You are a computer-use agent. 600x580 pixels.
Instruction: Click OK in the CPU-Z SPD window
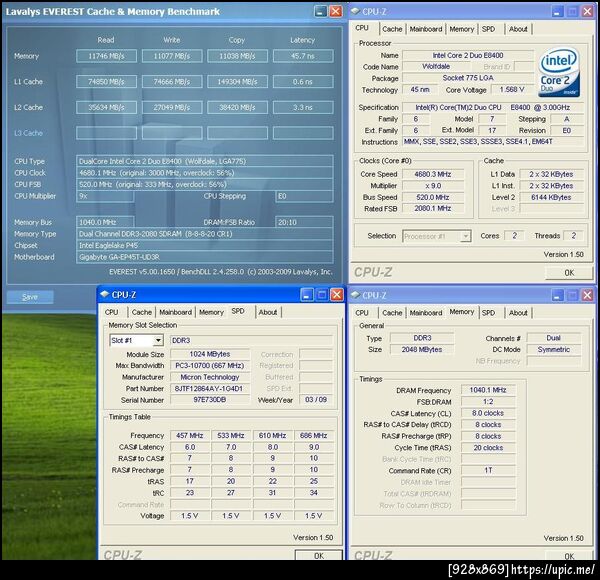tap(319, 556)
